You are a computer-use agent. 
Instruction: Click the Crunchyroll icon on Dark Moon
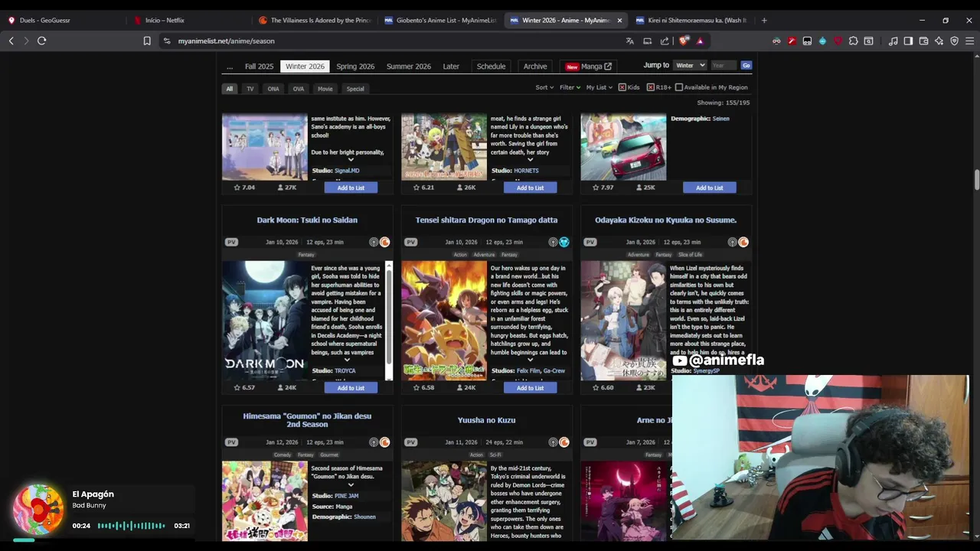[385, 242]
